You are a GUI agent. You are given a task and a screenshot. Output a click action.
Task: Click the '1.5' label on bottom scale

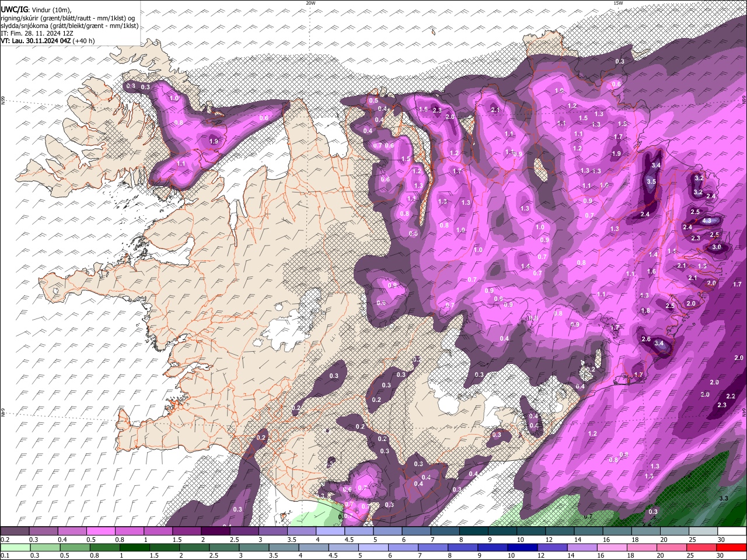point(154,556)
